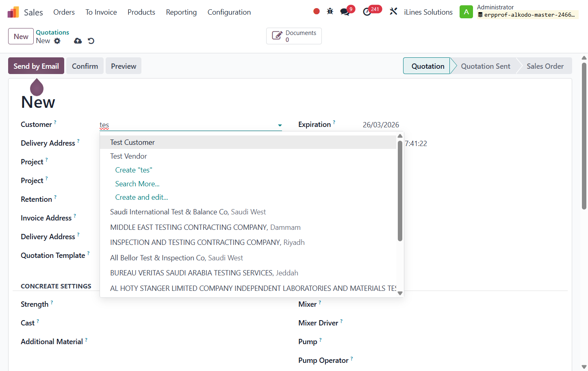The image size is (588, 371).
Task: Open the Configuration menu
Action: (x=229, y=12)
